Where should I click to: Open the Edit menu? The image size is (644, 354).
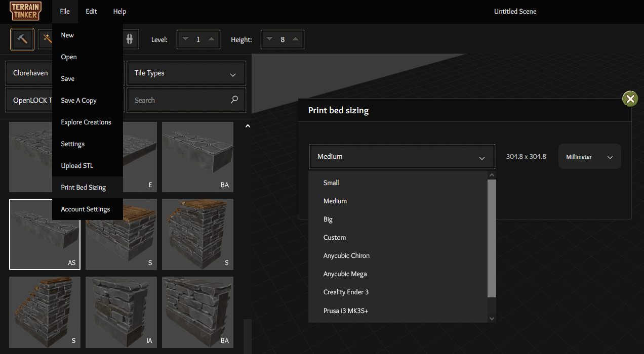click(x=91, y=12)
